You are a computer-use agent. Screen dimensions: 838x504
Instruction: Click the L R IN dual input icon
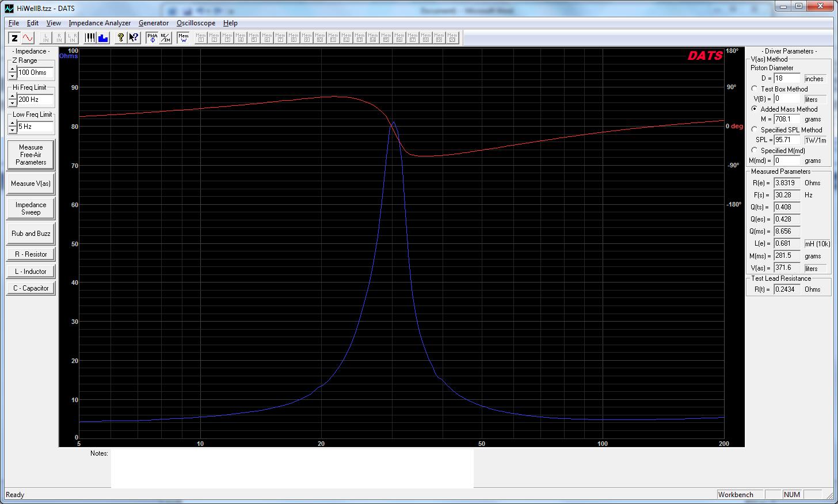click(x=73, y=38)
